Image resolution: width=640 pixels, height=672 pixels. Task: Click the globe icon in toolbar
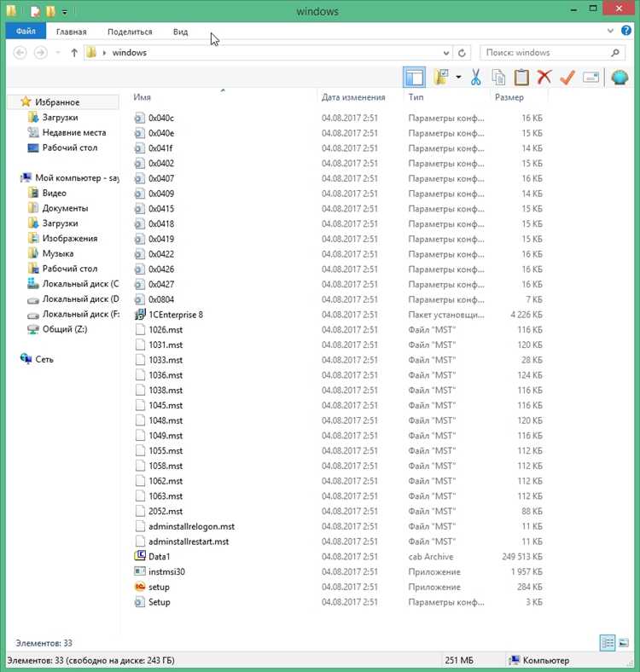pyautogui.click(x=620, y=77)
